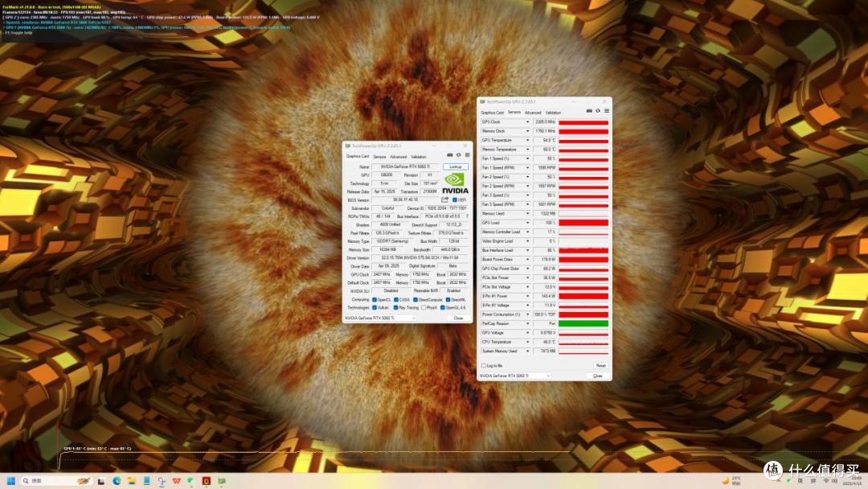Click the red GPU Load graph
The width and height of the screenshot is (868, 489).
coord(583,223)
